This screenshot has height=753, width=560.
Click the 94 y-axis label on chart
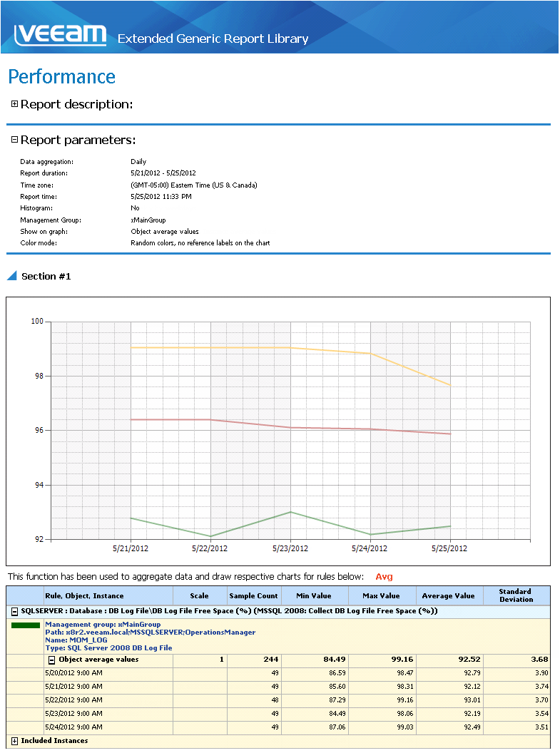point(39,485)
